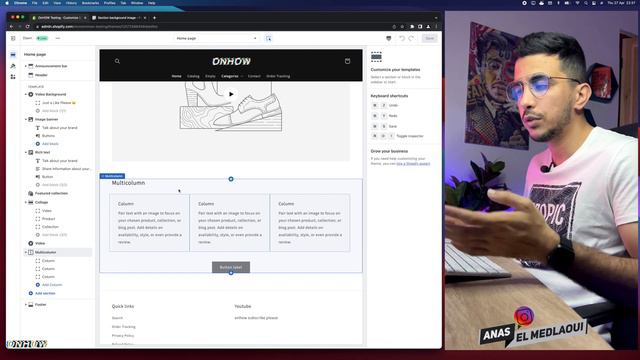
Task: Click the Multicolumn section icon in sidebar
Action: pos(31,252)
